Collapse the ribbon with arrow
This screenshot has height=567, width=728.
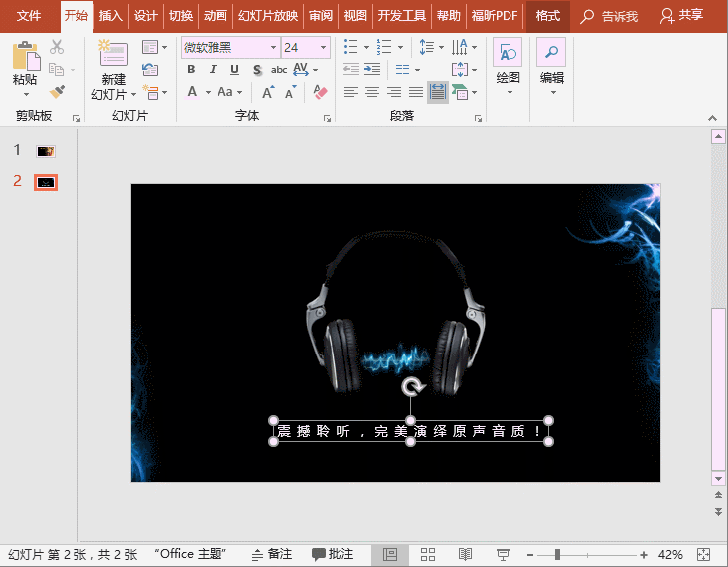(x=713, y=119)
